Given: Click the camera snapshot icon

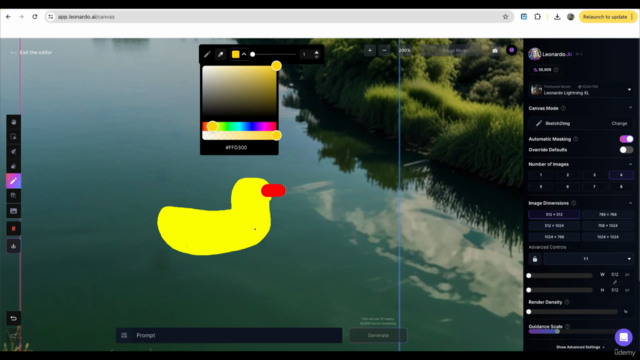Looking at the screenshot, I should [495, 51].
